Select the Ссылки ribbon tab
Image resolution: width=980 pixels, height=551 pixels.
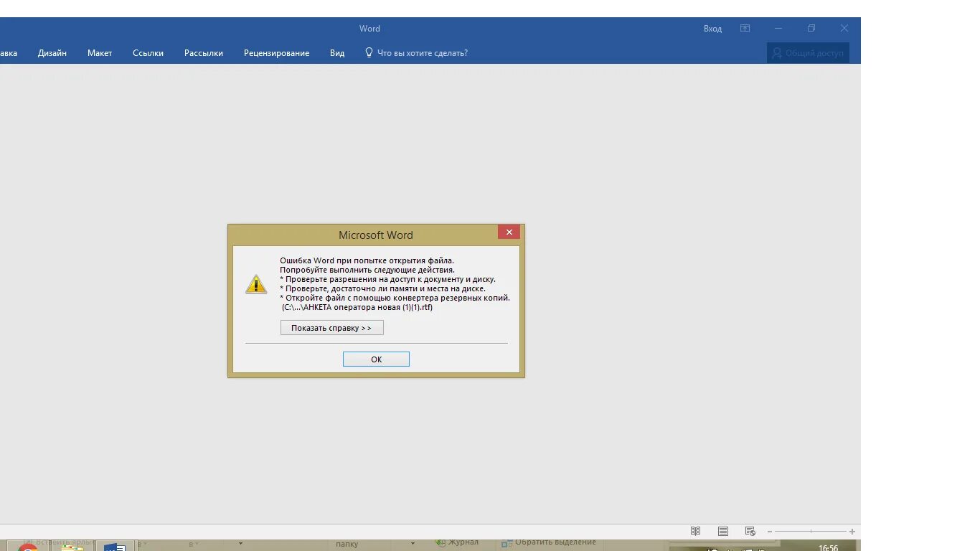coord(148,53)
